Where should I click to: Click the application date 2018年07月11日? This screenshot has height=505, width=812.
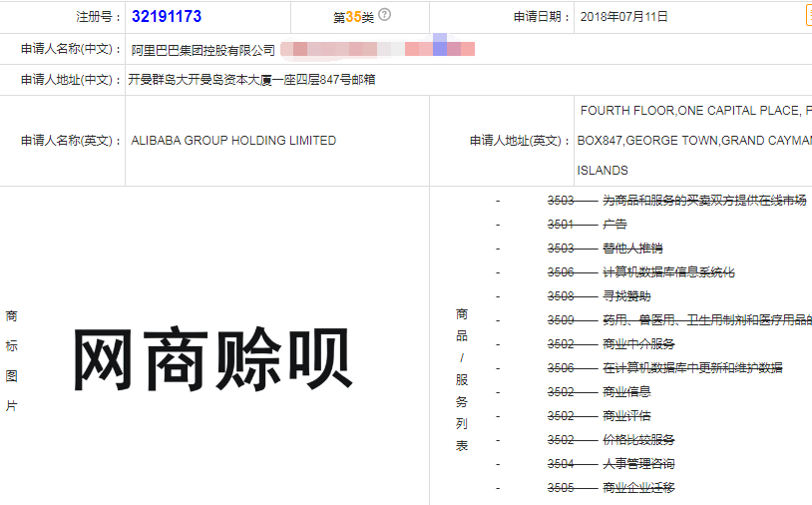point(623,17)
